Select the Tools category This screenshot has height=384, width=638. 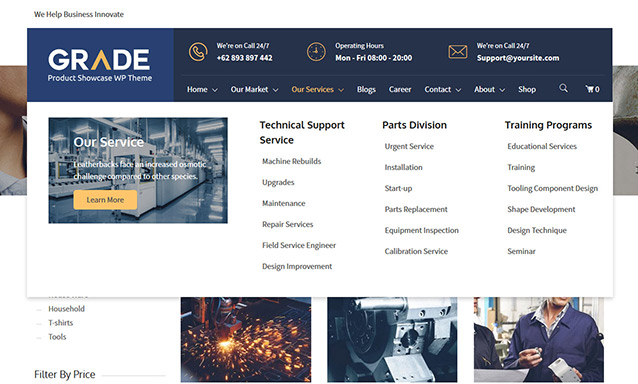tap(57, 337)
